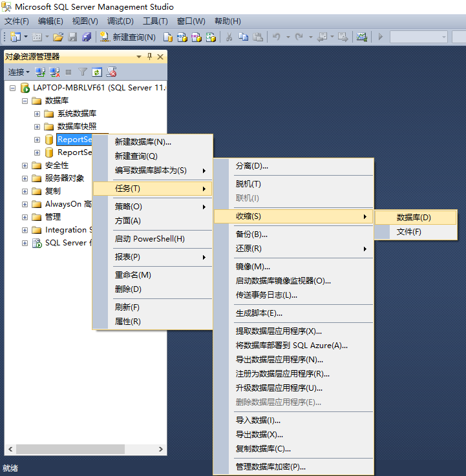
Task: Click the Save All icon
Action: coord(87,37)
